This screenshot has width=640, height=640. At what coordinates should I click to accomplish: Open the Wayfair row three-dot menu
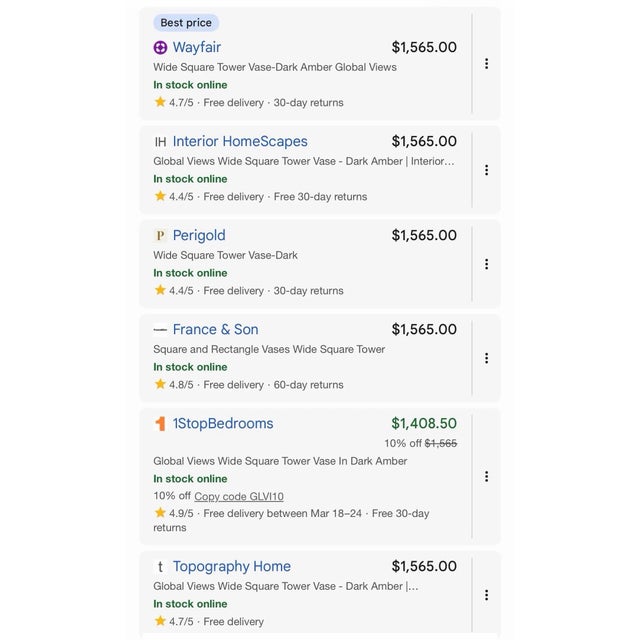(486, 64)
